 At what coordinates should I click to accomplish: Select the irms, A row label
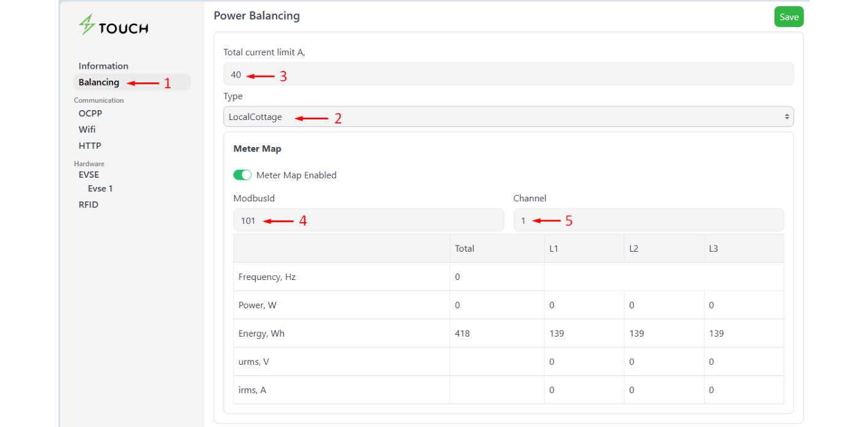click(x=253, y=390)
